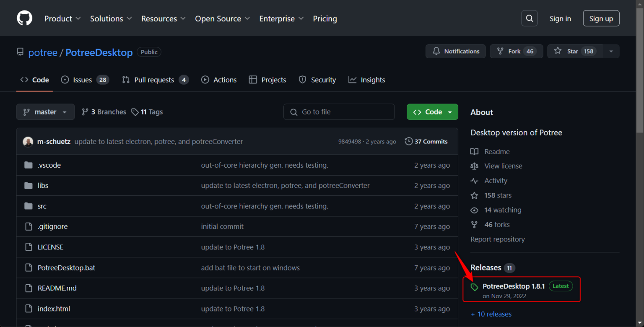This screenshot has height=327, width=644.
Task: Expand the master branch dropdown
Action: coord(45,112)
